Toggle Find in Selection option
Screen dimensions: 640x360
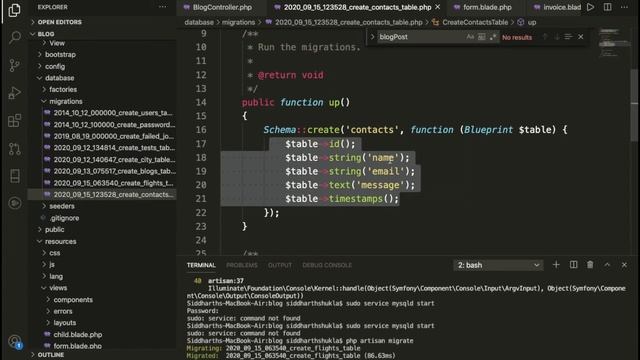coord(568,37)
